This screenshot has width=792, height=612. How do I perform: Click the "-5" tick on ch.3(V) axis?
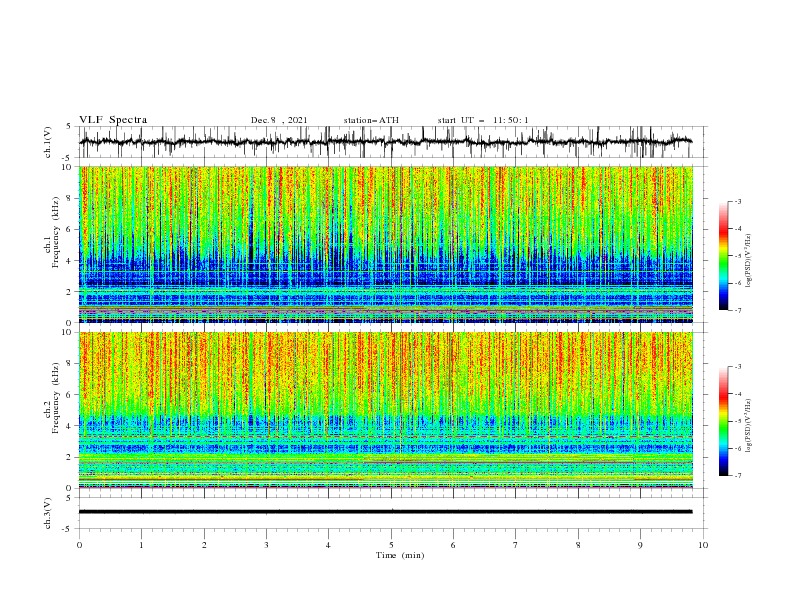[68, 529]
